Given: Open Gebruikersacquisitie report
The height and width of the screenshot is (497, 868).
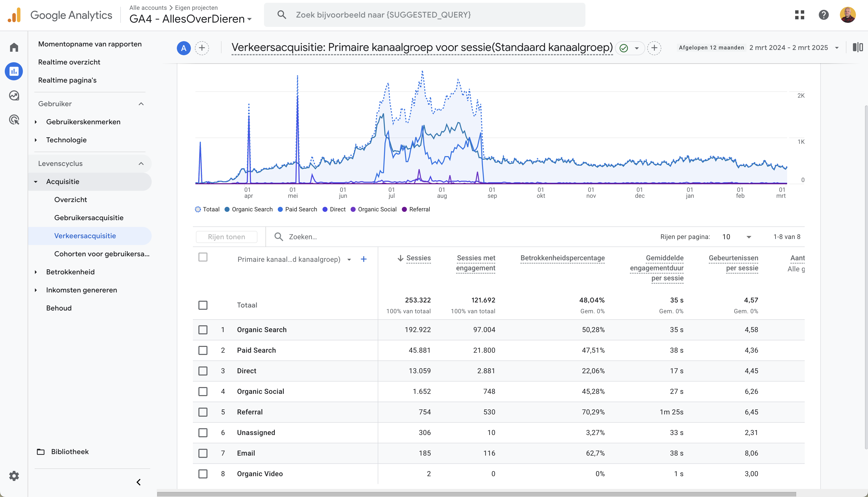Looking at the screenshot, I should [x=89, y=218].
